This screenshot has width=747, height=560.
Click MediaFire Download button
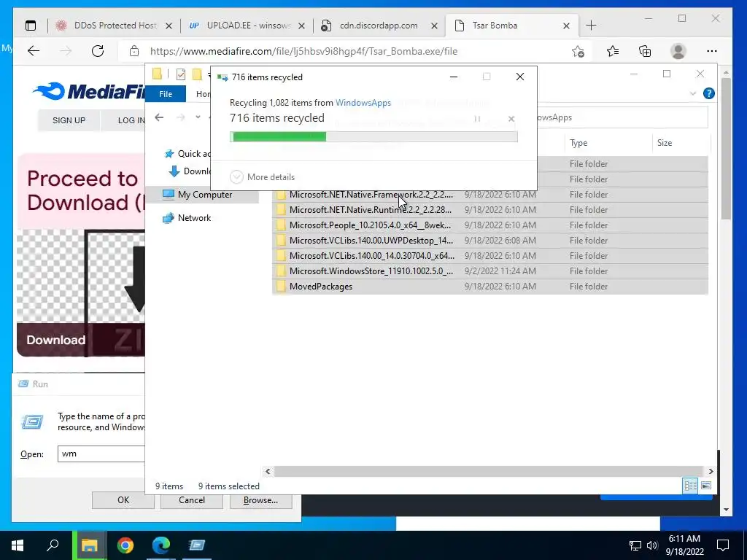coord(55,340)
